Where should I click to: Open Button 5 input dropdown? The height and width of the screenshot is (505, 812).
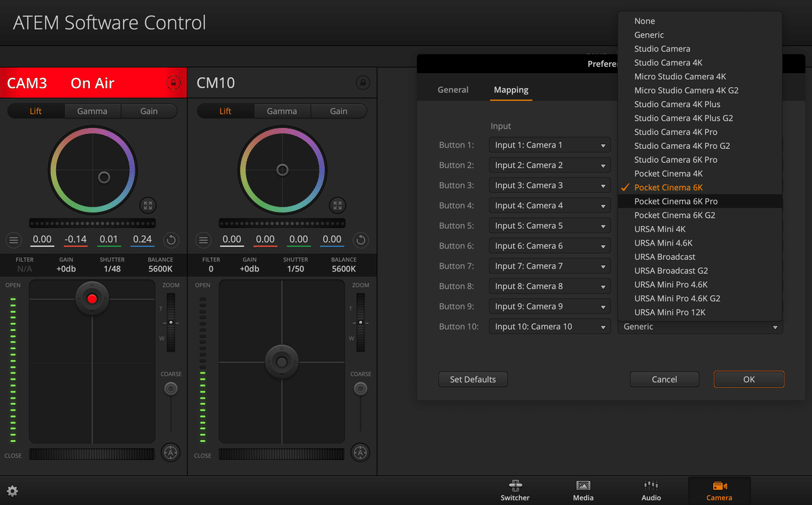pyautogui.click(x=550, y=225)
